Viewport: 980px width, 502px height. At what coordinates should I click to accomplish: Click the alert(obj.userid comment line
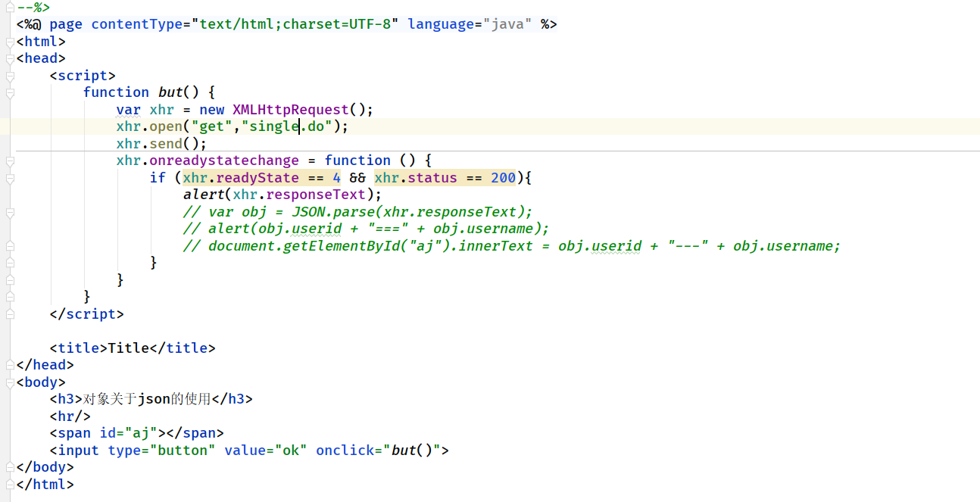(367, 229)
